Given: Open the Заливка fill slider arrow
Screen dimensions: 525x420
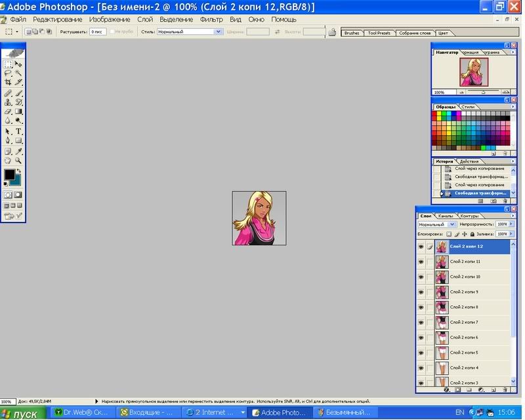Looking at the screenshot, I should click(x=511, y=234).
